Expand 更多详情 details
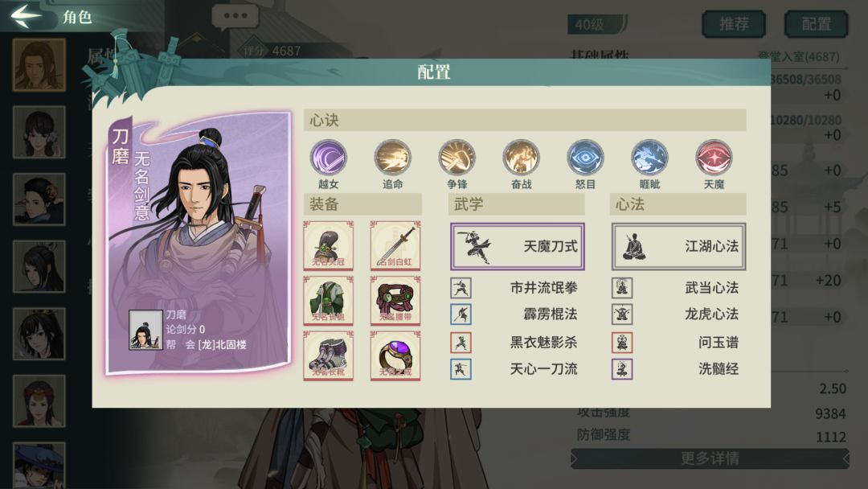The image size is (868, 489). (x=710, y=458)
